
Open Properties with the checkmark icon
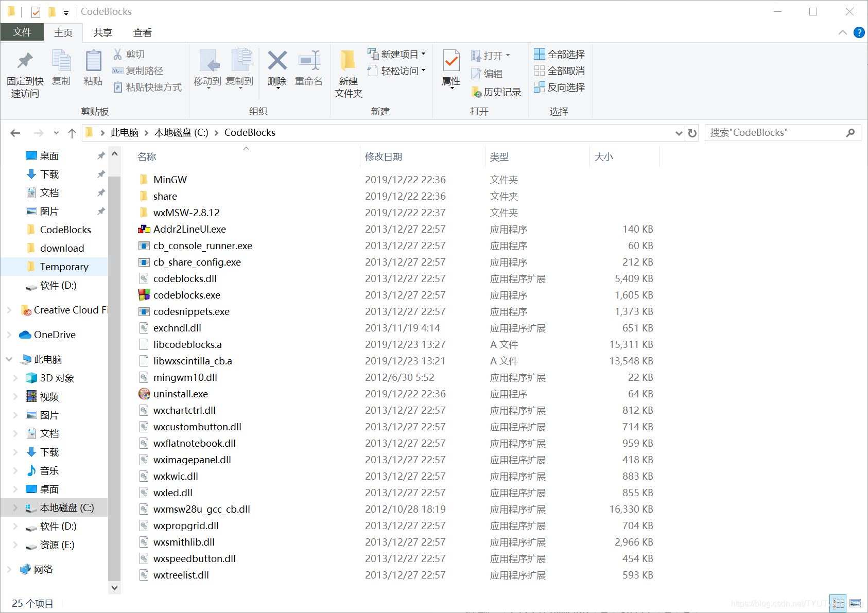coord(451,62)
